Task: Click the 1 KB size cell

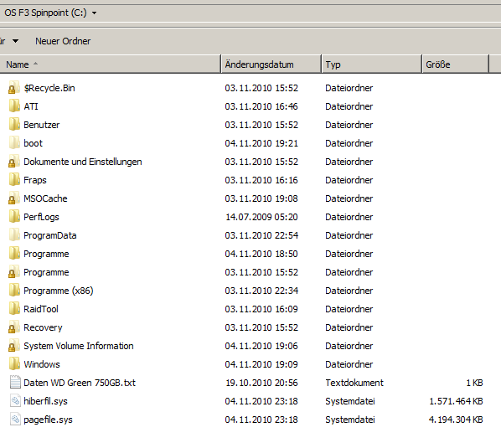Action: coord(474,383)
